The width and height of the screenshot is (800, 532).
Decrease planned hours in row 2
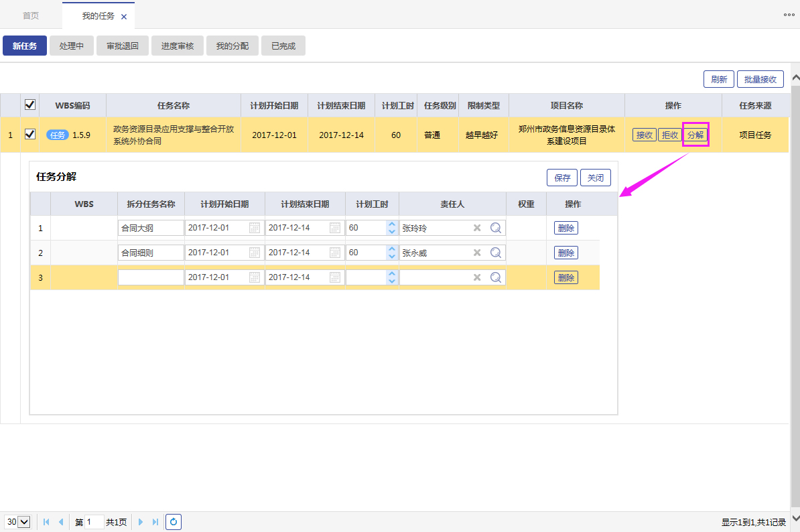[391, 257]
